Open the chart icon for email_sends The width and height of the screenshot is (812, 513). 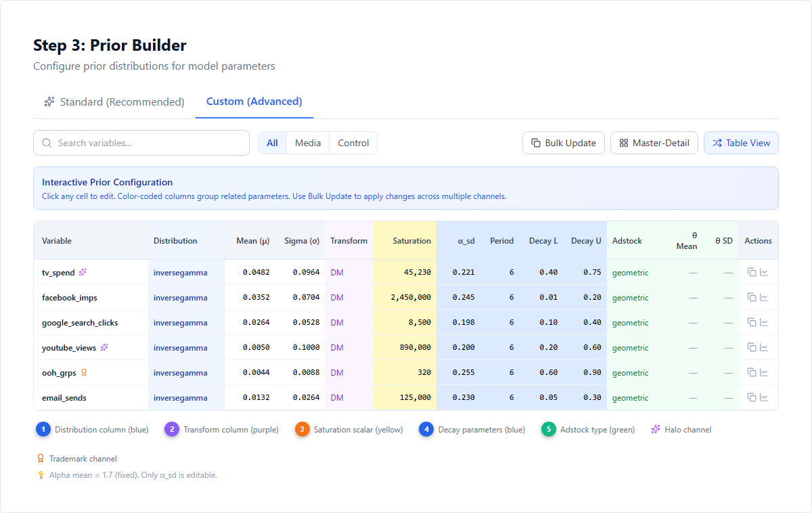click(764, 397)
